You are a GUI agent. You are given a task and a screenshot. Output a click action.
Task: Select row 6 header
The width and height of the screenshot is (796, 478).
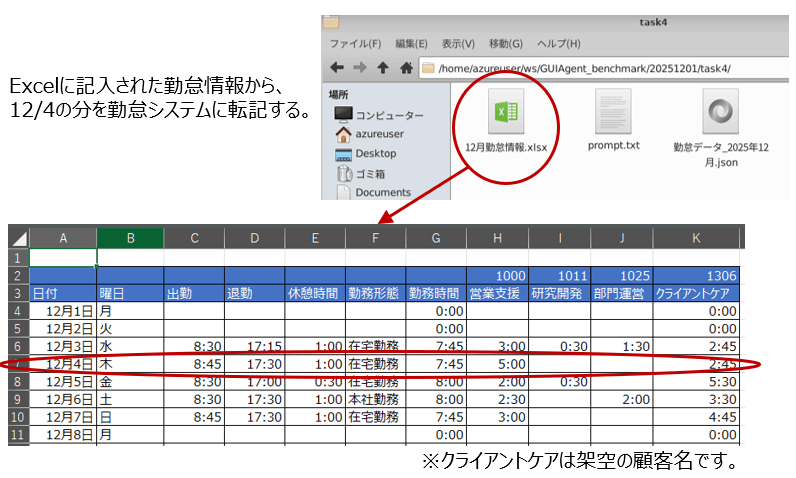(x=19, y=346)
